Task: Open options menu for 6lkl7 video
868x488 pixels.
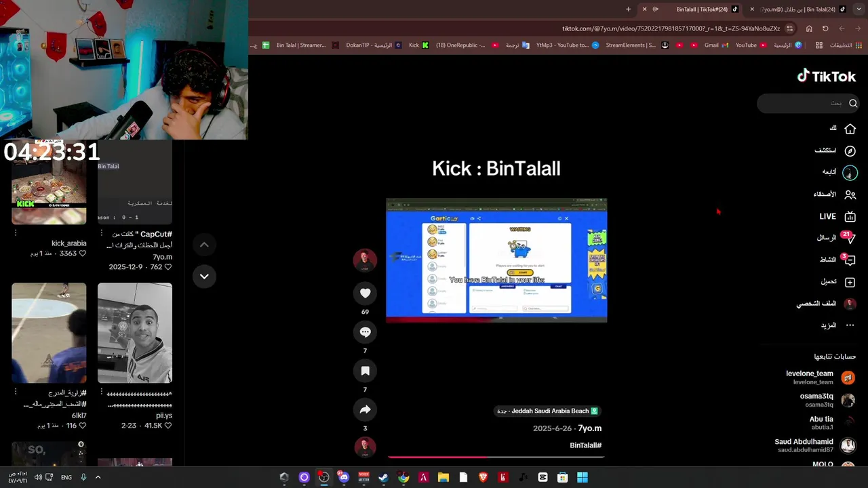Action: (16, 392)
